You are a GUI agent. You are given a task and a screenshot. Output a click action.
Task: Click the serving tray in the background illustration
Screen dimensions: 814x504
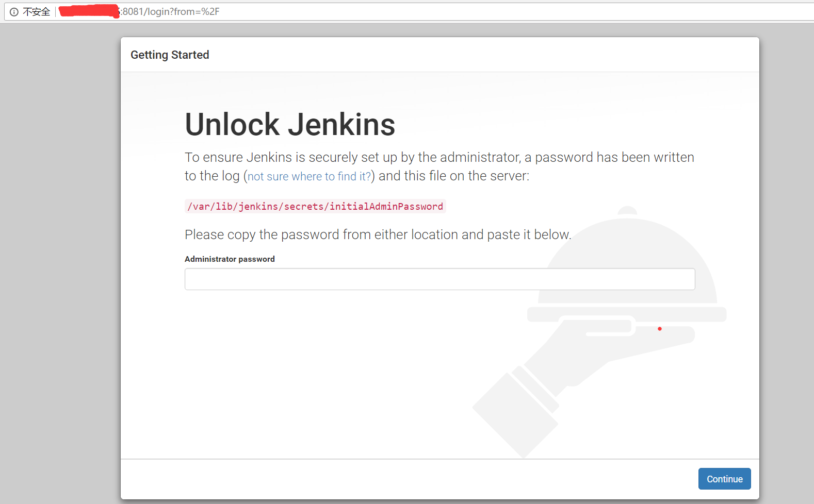tap(627, 314)
